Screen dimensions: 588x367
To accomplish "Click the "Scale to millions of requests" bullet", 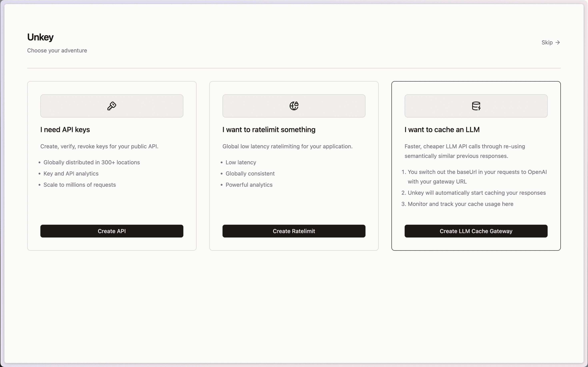I will [80, 185].
